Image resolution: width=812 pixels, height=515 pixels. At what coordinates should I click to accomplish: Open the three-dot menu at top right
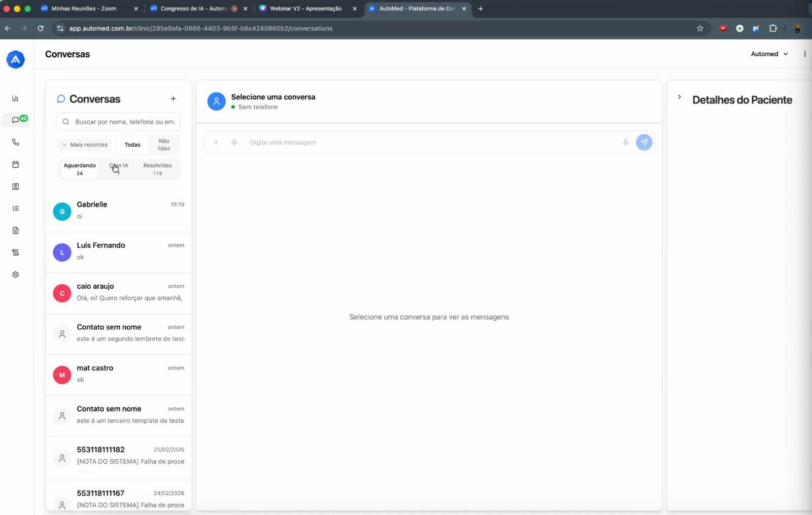pos(804,54)
